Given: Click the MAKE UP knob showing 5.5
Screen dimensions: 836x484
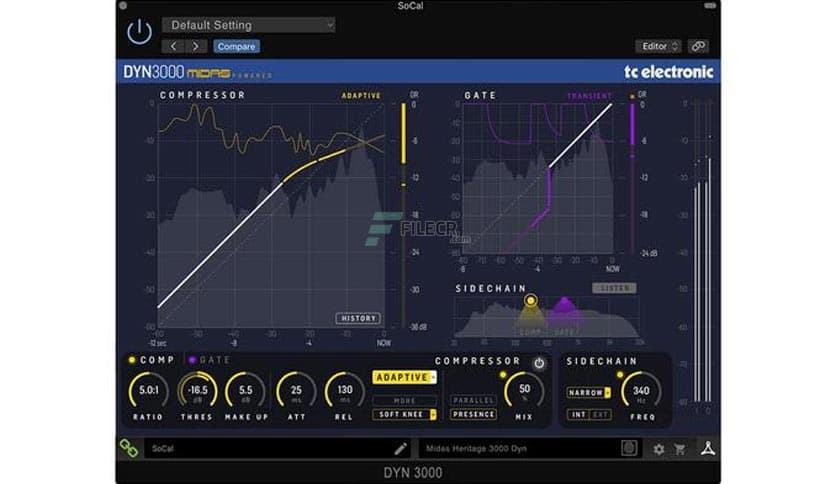Looking at the screenshot, I should 245,391.
